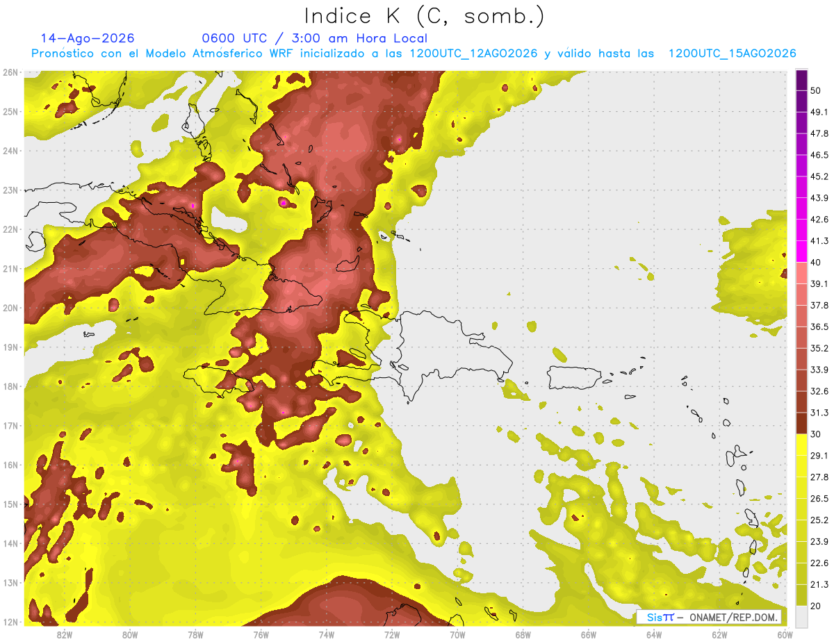Click the latitude label "24N"
Screen dimensions: 834x644
[10, 151]
